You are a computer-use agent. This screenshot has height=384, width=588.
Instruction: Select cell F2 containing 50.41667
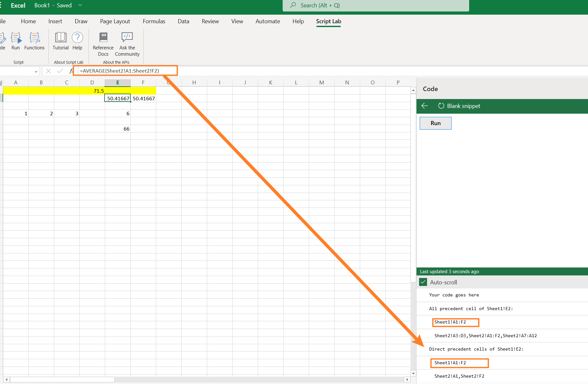coord(143,98)
